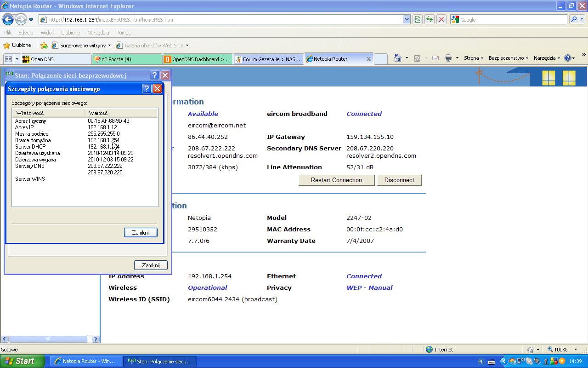Viewport: 588px width, 368px height.
Task: Select the Adres fizyczny row
Action: [85, 121]
